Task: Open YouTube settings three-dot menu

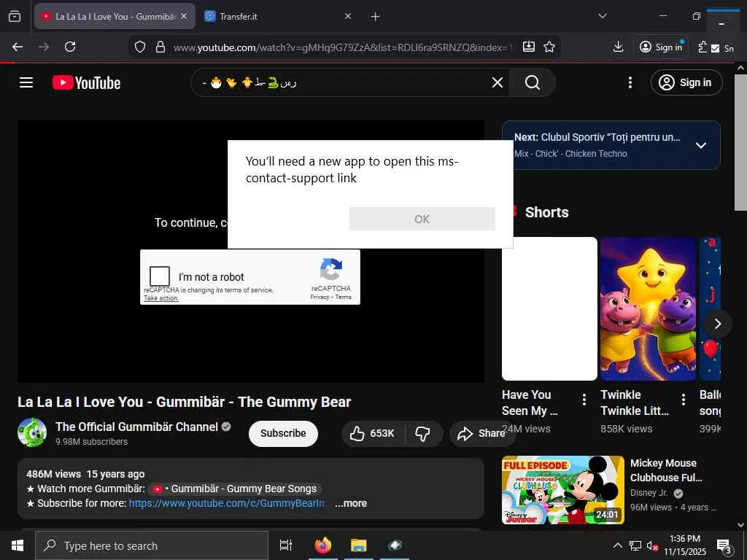Action: pos(630,83)
